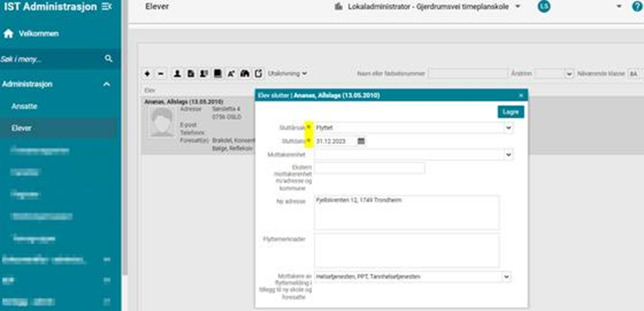Expand the Mottakerenhet dropdown
644x311 pixels.
414,155
